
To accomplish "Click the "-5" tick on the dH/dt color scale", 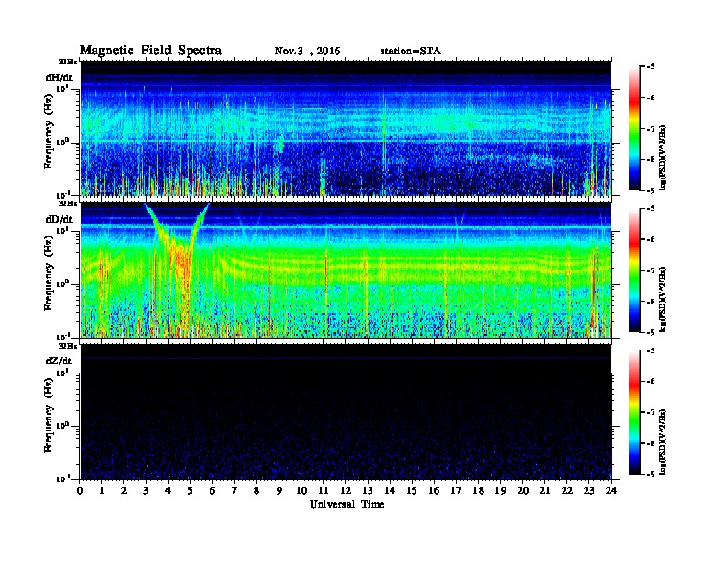I will [x=651, y=67].
